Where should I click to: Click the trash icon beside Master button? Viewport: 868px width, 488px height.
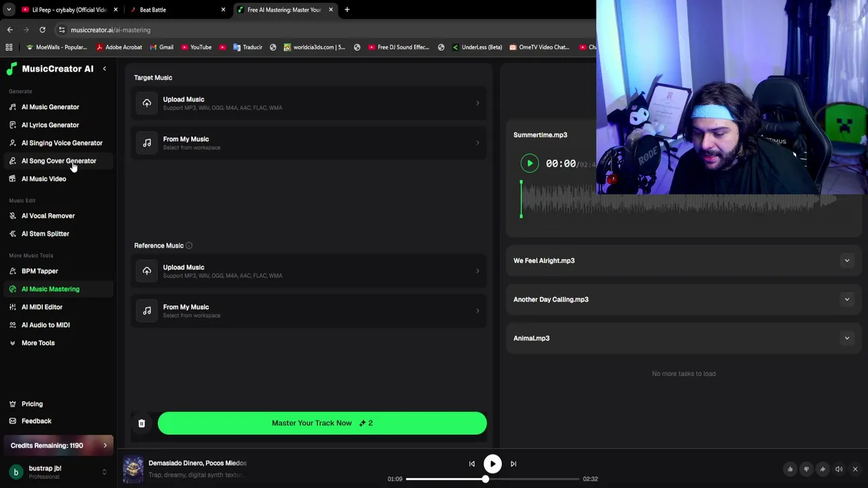[142, 423]
